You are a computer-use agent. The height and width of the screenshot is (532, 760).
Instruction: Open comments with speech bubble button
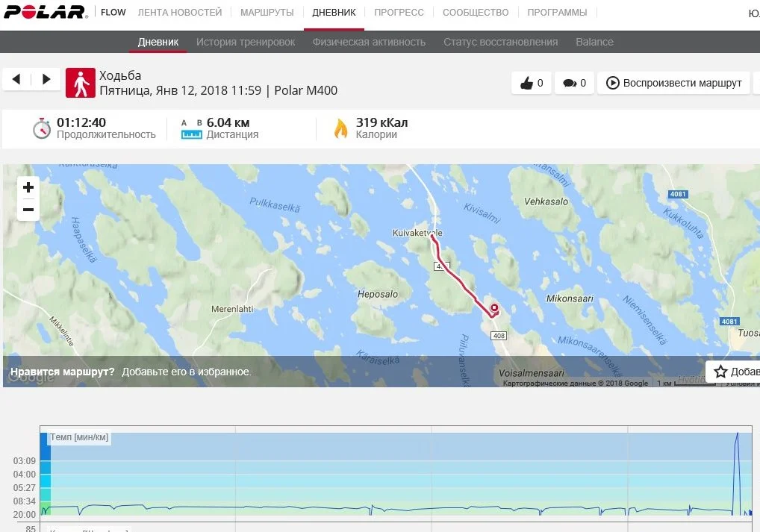(574, 84)
